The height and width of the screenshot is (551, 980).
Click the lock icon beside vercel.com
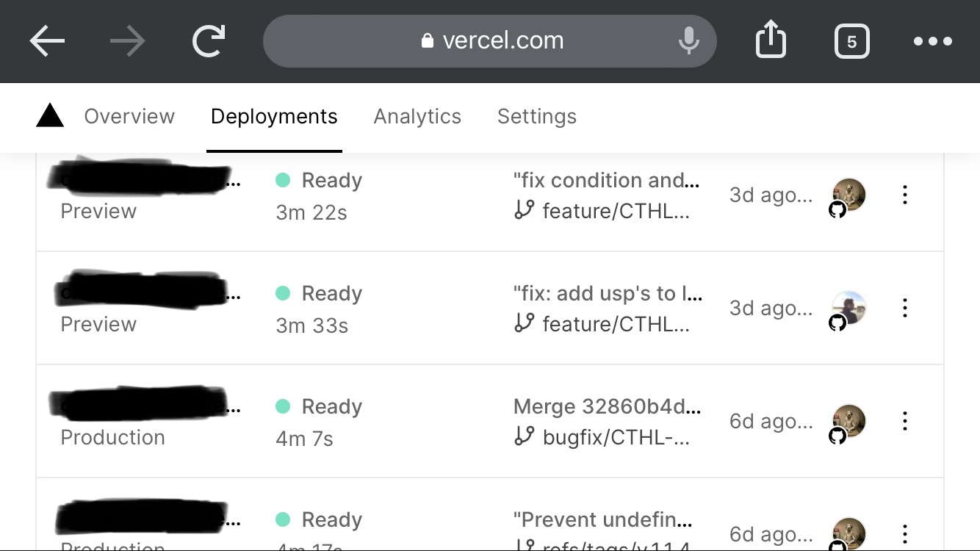(426, 40)
